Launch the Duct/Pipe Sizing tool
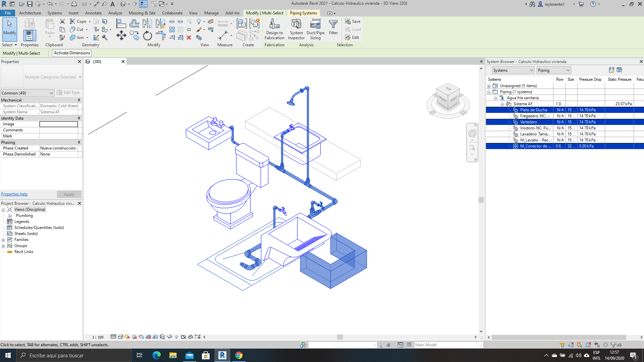This screenshot has width=644, height=362. 315,29
